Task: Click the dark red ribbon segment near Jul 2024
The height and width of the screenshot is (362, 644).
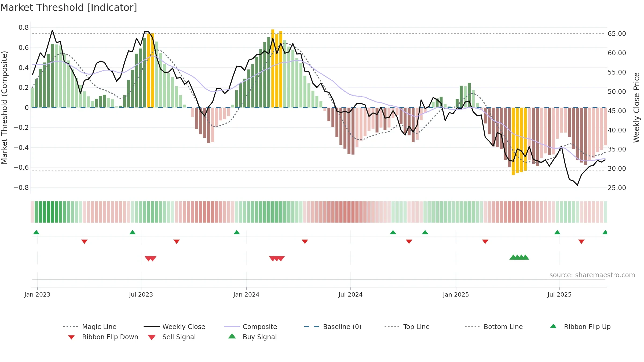Action: coord(349,212)
